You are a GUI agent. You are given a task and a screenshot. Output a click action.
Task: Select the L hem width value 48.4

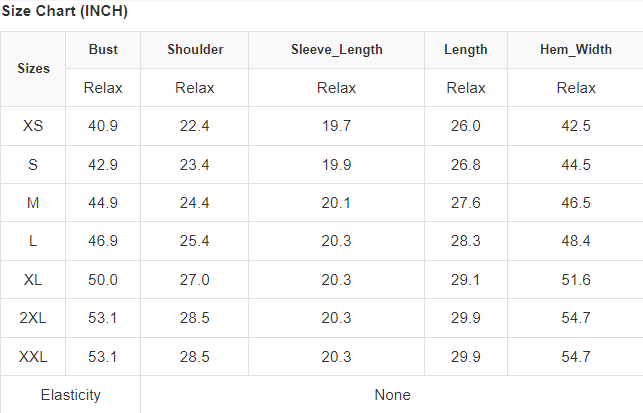[x=576, y=241]
